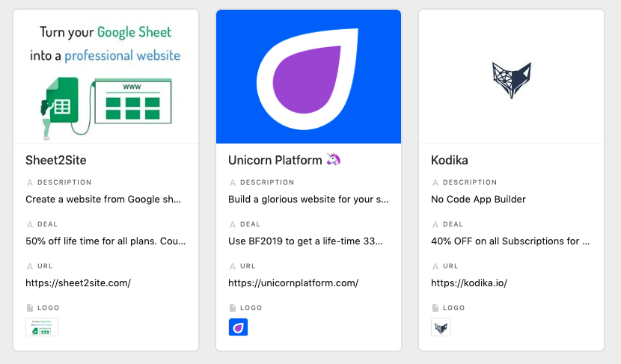Click the Sheet2Site cover illustration

(x=105, y=77)
